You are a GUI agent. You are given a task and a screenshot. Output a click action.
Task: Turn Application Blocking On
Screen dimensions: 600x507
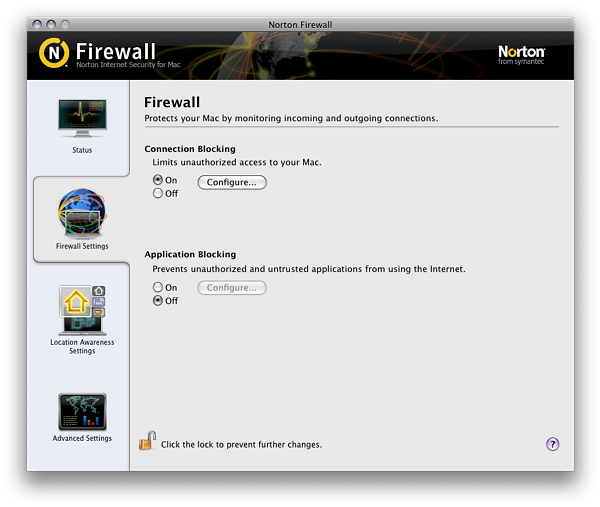[158, 287]
